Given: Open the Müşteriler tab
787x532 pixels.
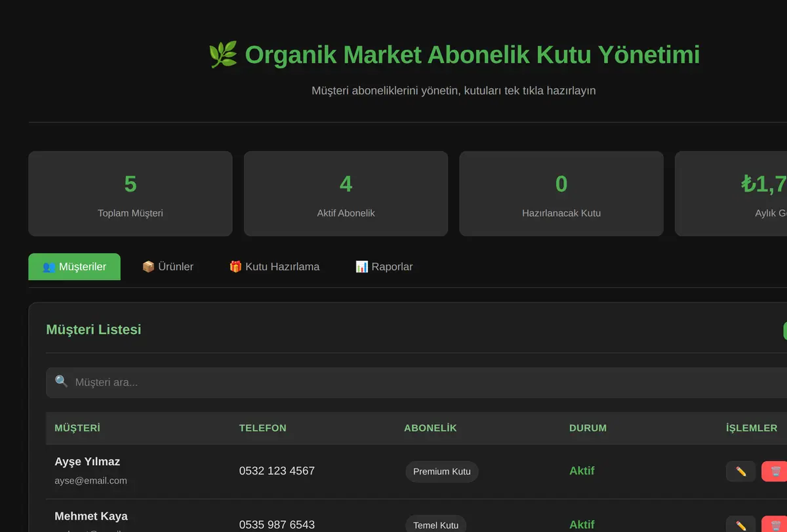Looking at the screenshot, I should pyautogui.click(x=74, y=267).
